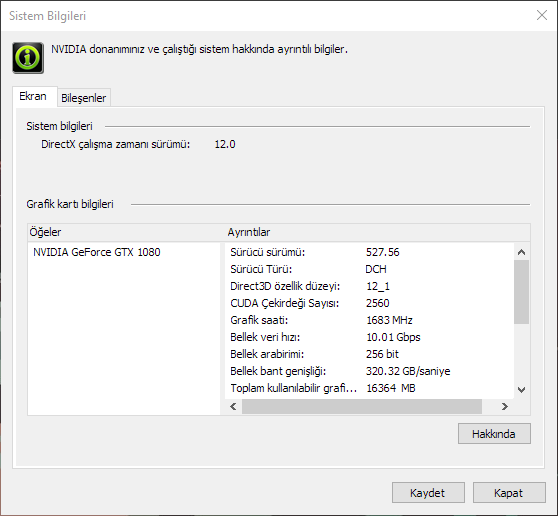Click the vertical scrollbar thumb in details
The width and height of the screenshot is (558, 516).
pos(522,292)
